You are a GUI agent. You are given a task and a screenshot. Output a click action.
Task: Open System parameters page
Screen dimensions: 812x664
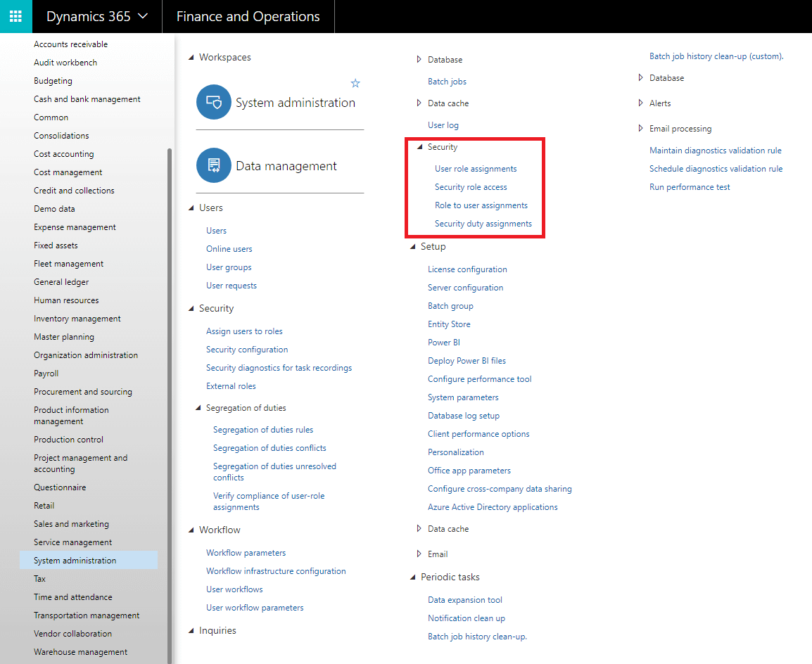click(x=463, y=397)
